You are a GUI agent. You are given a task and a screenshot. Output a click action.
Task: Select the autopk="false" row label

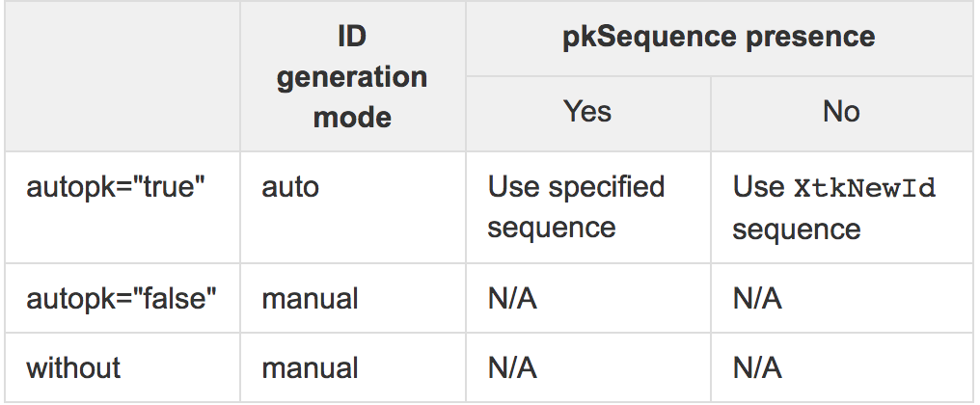(x=121, y=298)
